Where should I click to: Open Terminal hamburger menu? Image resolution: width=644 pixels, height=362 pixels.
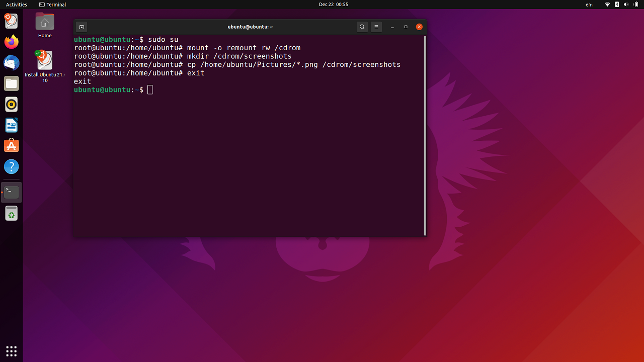(377, 27)
